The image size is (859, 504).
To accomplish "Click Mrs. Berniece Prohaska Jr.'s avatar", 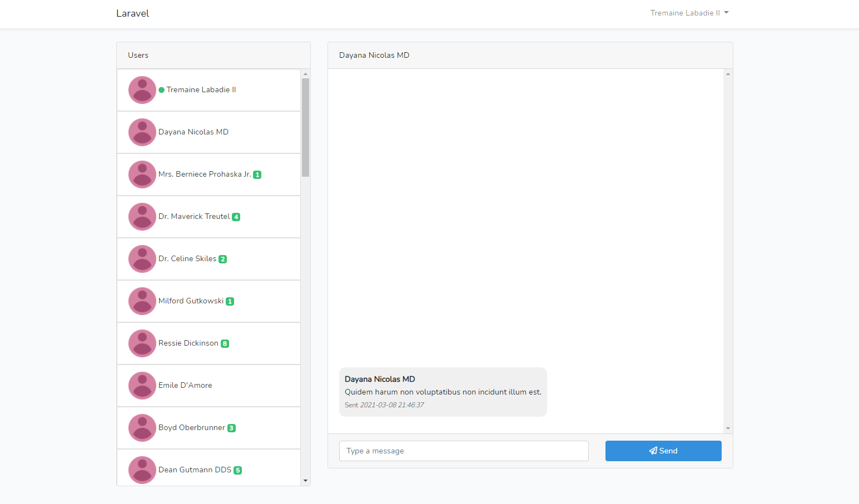I will click(x=142, y=174).
